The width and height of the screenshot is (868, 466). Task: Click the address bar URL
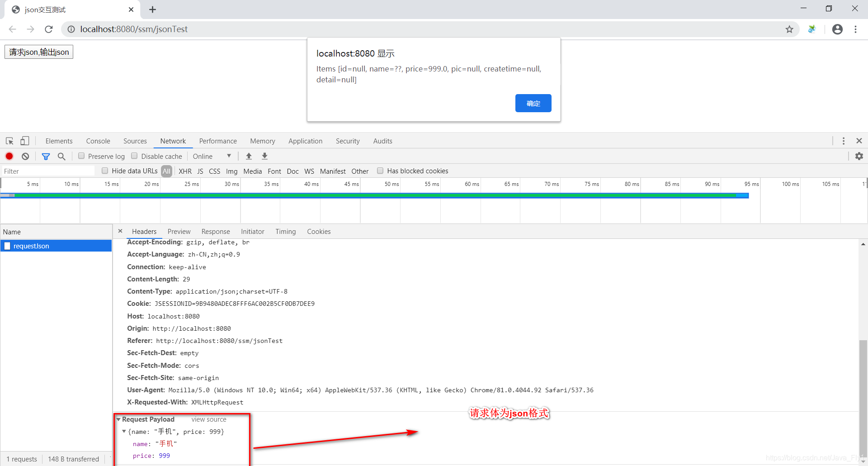click(134, 29)
